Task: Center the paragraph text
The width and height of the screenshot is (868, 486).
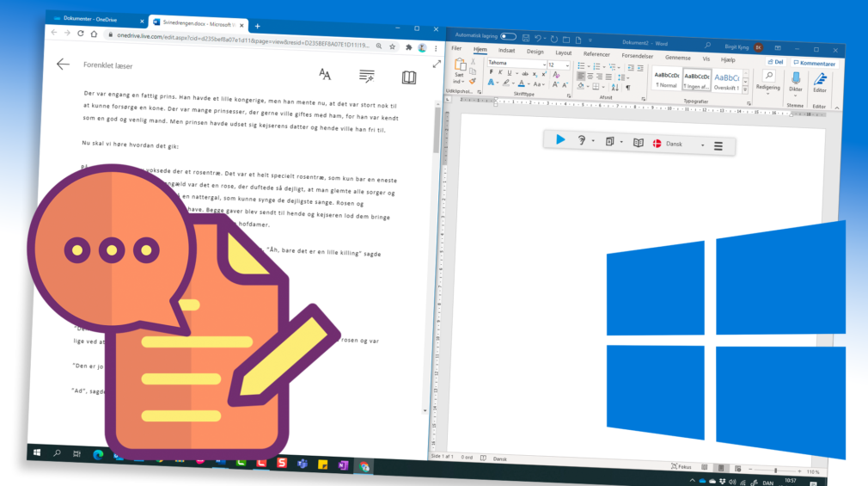Action: (x=590, y=77)
